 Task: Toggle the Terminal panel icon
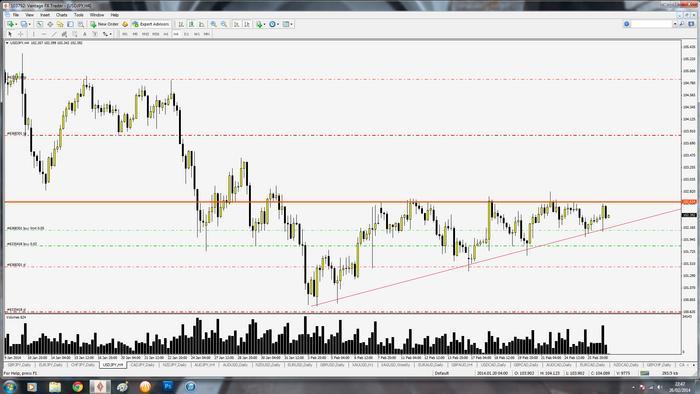pos(70,24)
